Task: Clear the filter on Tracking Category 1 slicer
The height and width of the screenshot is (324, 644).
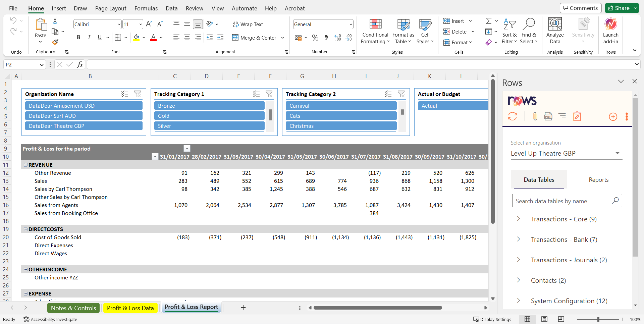Action: (x=269, y=94)
